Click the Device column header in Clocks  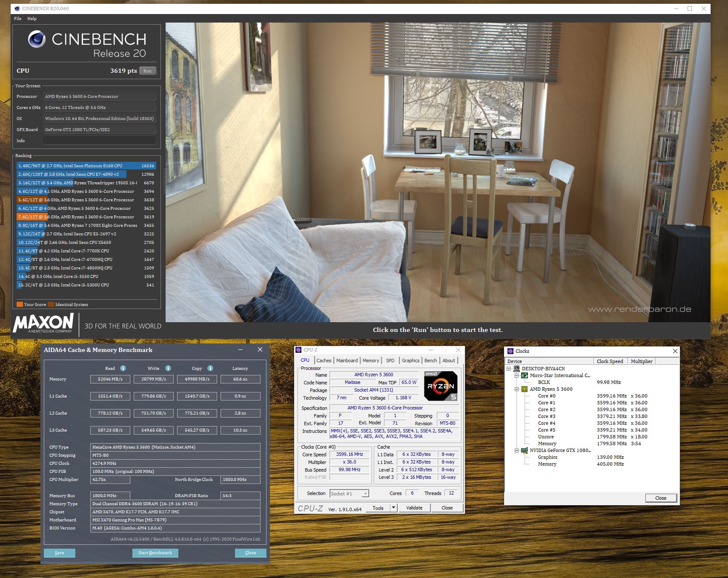tap(550, 361)
